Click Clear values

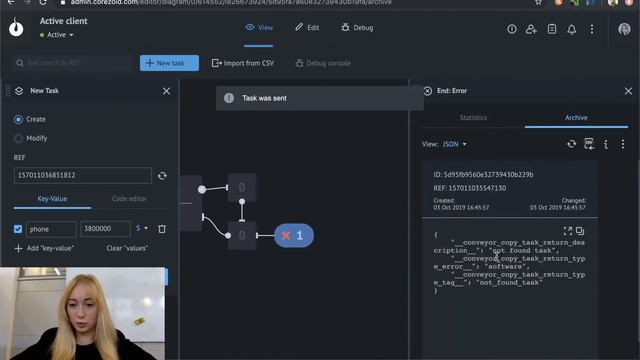[127, 248]
